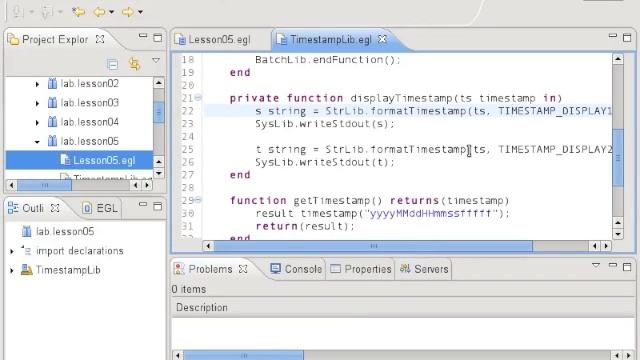Open the Forward history dropdown arrow

point(140,12)
